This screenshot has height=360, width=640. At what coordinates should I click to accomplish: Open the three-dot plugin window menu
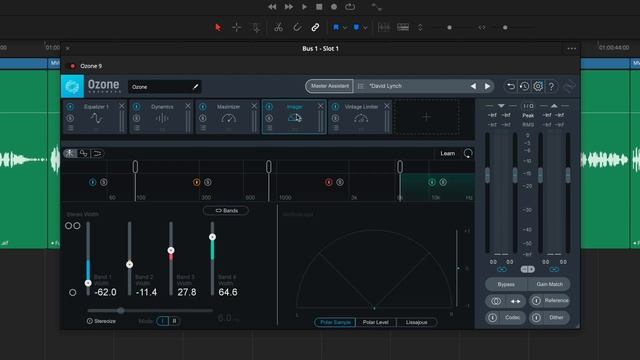[571, 49]
